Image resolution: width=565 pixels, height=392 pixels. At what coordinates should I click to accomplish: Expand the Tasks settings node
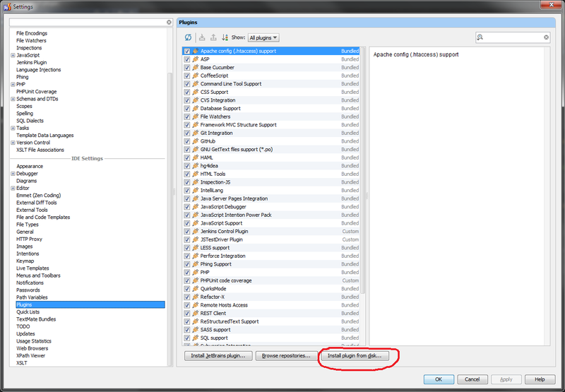click(13, 128)
